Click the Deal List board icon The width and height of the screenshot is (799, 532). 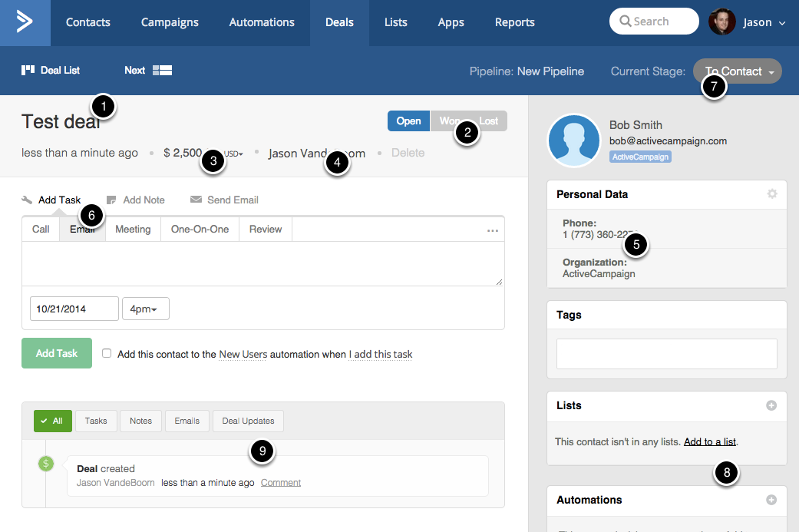(x=28, y=70)
